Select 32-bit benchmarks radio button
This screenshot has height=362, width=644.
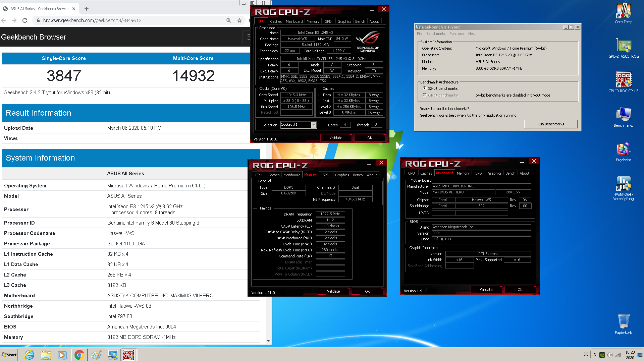[425, 88]
